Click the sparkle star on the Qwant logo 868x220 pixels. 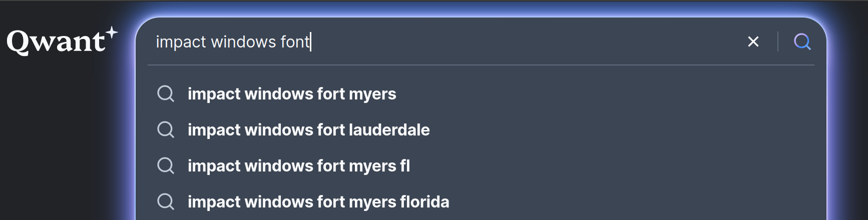112,32
